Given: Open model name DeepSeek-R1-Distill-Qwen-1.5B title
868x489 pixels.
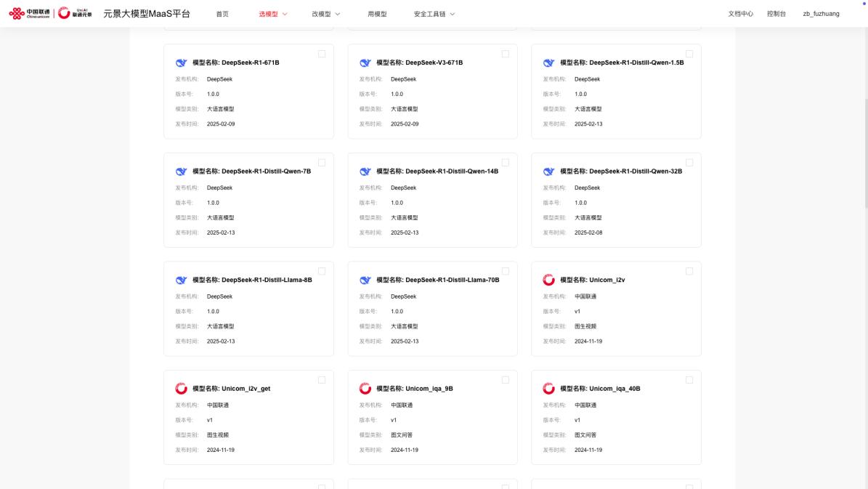Looking at the screenshot, I should 622,62.
